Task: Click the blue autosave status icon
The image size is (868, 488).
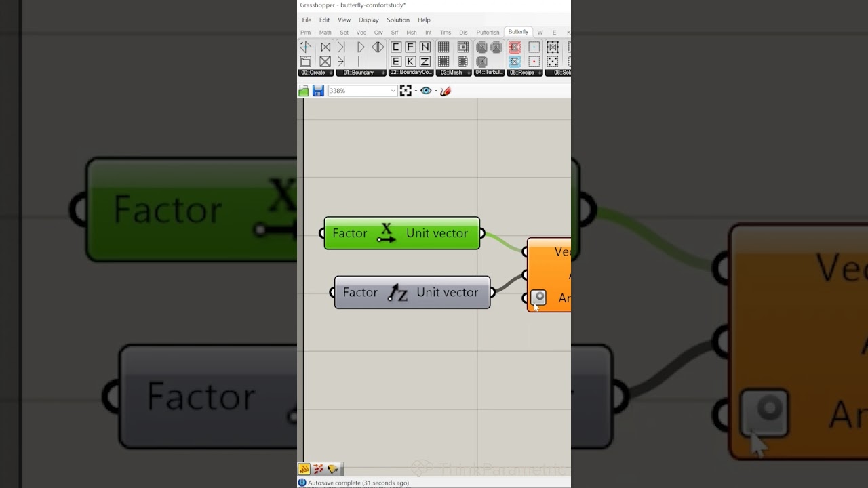Action: tap(302, 483)
